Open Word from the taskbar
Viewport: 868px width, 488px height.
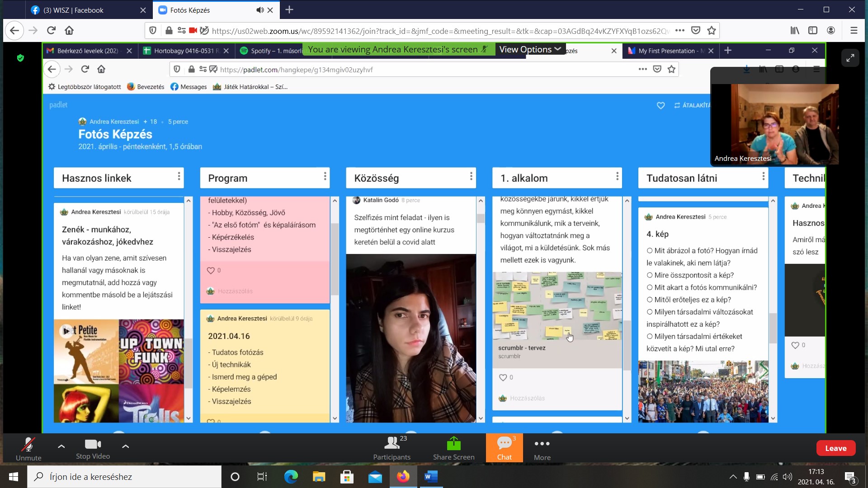431,477
